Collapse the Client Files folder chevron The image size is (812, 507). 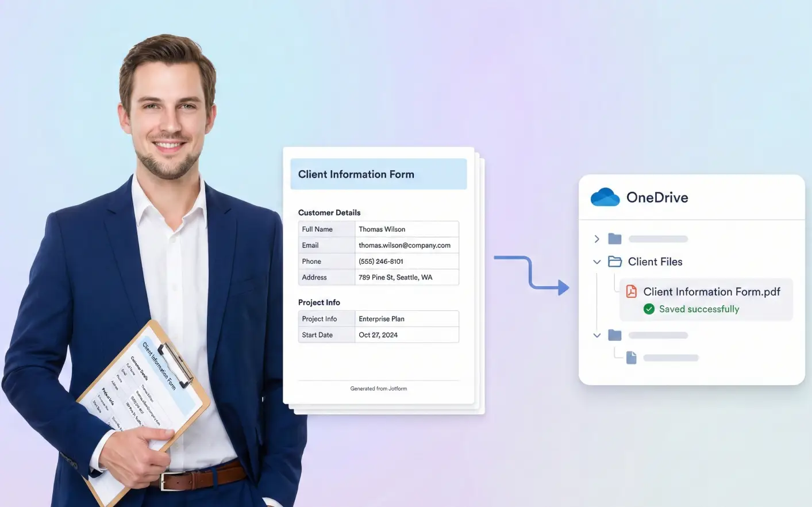(x=597, y=261)
